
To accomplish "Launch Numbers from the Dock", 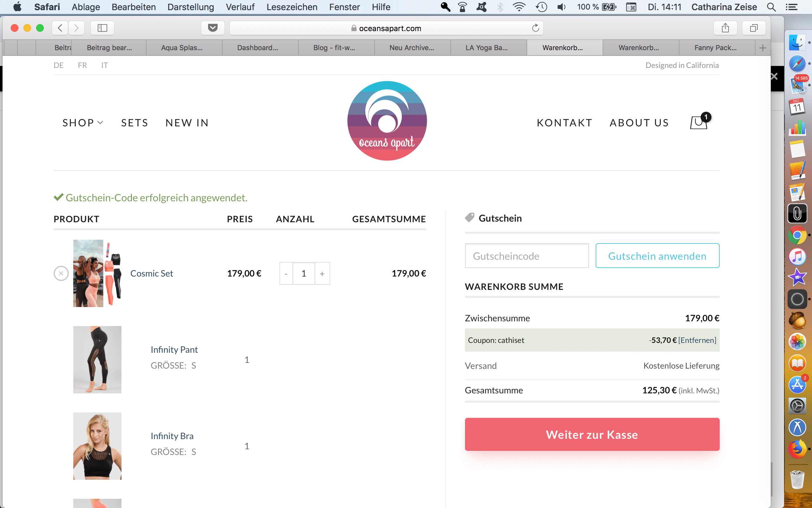I will [797, 128].
